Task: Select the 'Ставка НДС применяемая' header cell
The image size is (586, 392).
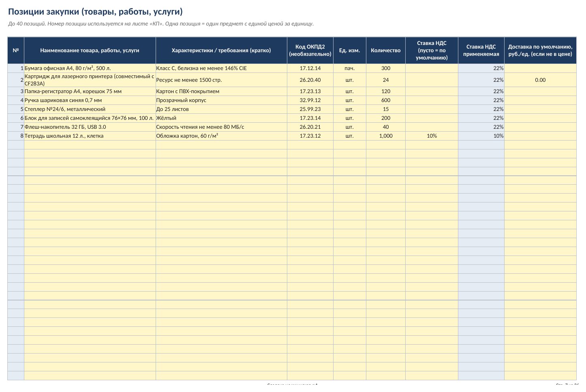Action: pyautogui.click(x=481, y=50)
